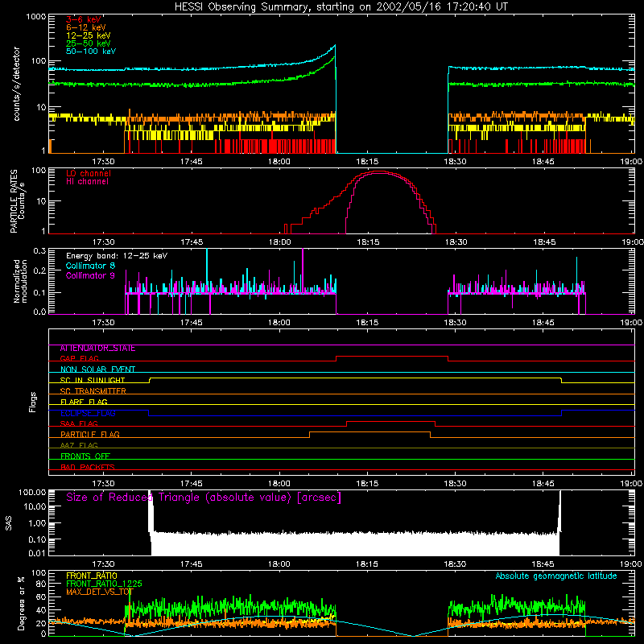The width and height of the screenshot is (644, 644).
Task: Select the Collimator 9 legend label
Action: [x=90, y=275]
